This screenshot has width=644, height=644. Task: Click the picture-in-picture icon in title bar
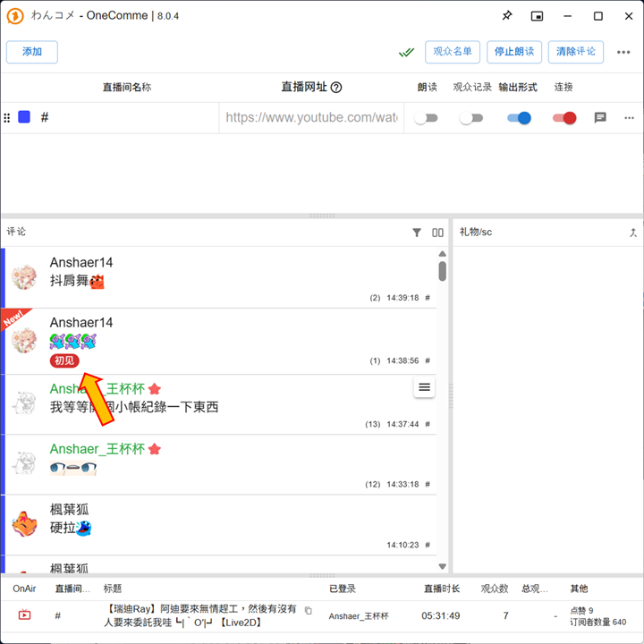pyautogui.click(x=537, y=16)
